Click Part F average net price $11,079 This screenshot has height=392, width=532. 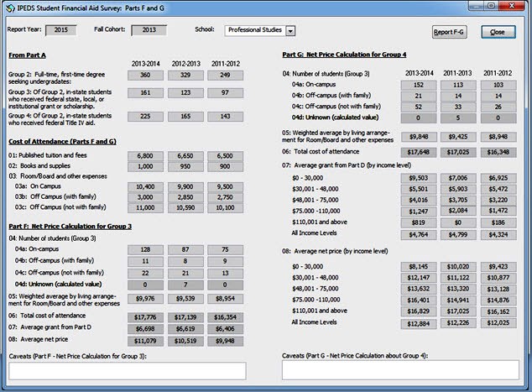145,341
